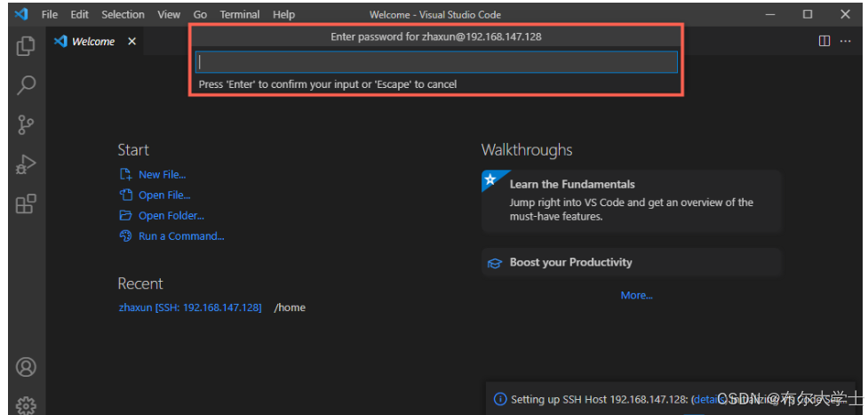
Task: Click the Walkthroughs heading
Action: 527,150
